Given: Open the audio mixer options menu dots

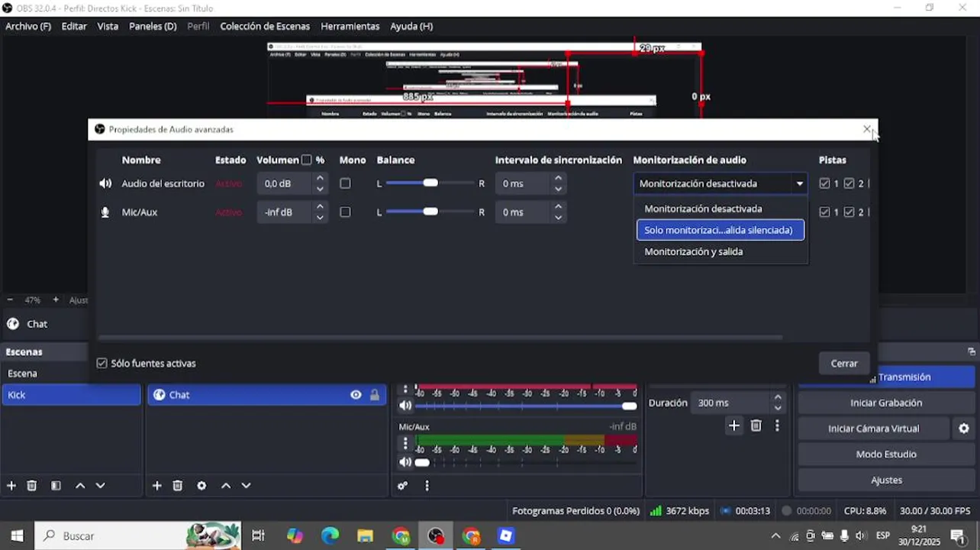Looking at the screenshot, I should pyautogui.click(x=427, y=486).
